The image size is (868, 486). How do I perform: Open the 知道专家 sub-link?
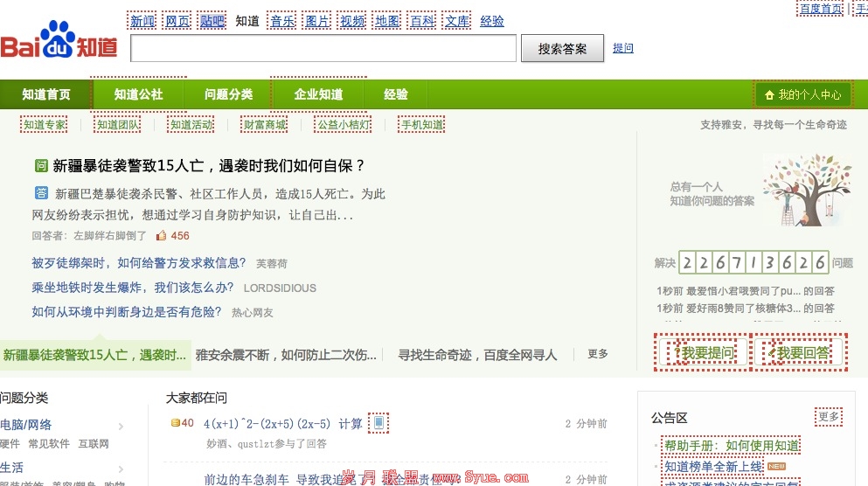click(x=45, y=125)
